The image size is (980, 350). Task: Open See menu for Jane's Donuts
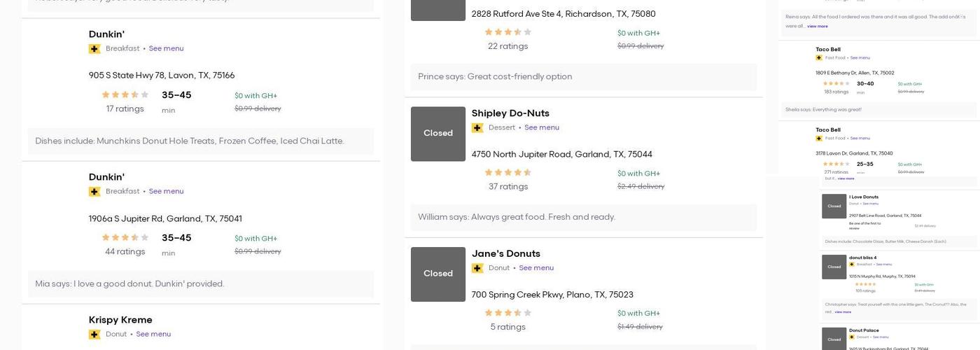point(536,268)
